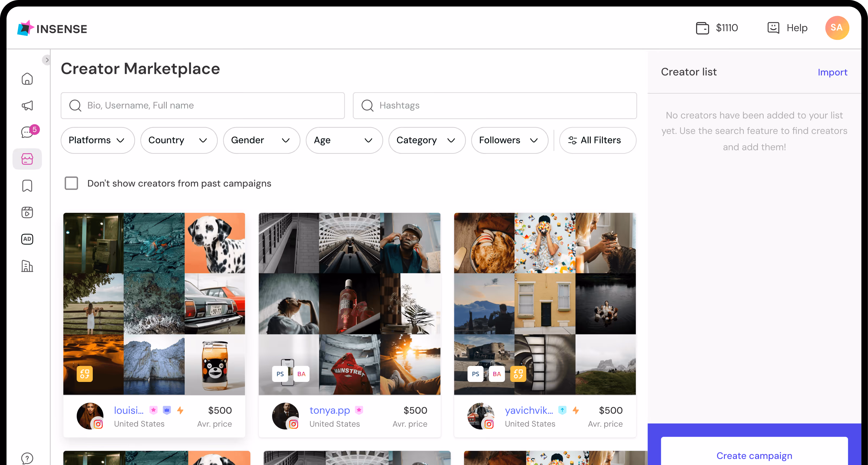Screen dimensions: 868x465
Task: Open the Country filter dropdown
Action: [x=179, y=140]
